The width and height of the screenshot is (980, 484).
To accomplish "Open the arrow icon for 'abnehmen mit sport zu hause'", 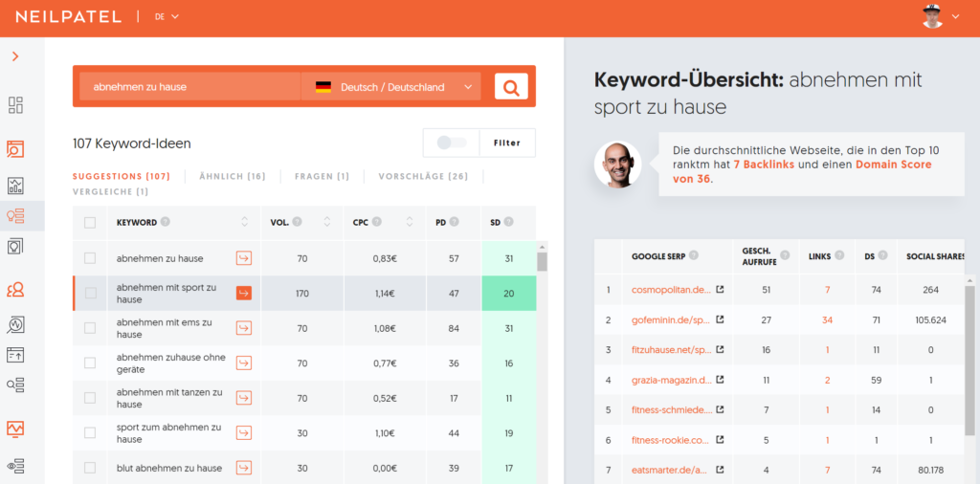I will point(244,293).
